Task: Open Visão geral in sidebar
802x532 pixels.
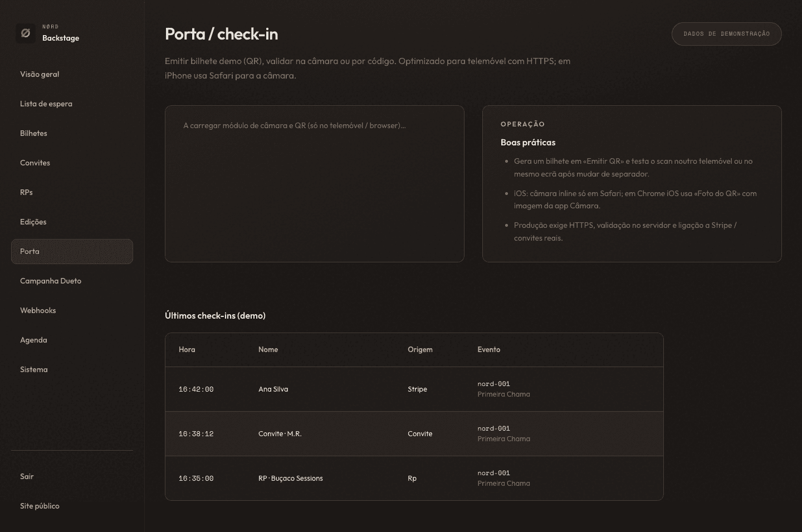Action: (x=40, y=74)
